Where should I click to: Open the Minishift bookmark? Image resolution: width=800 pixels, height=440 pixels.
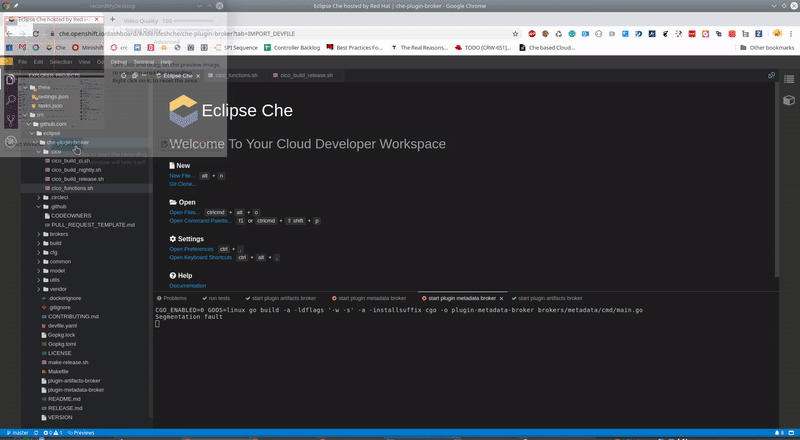pos(88,47)
